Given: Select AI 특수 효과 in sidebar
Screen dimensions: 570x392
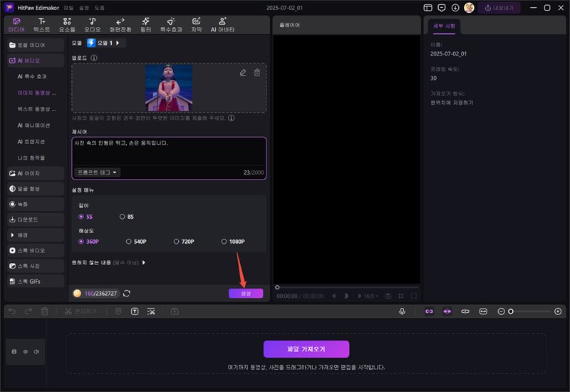Looking at the screenshot, I should pyautogui.click(x=32, y=76).
